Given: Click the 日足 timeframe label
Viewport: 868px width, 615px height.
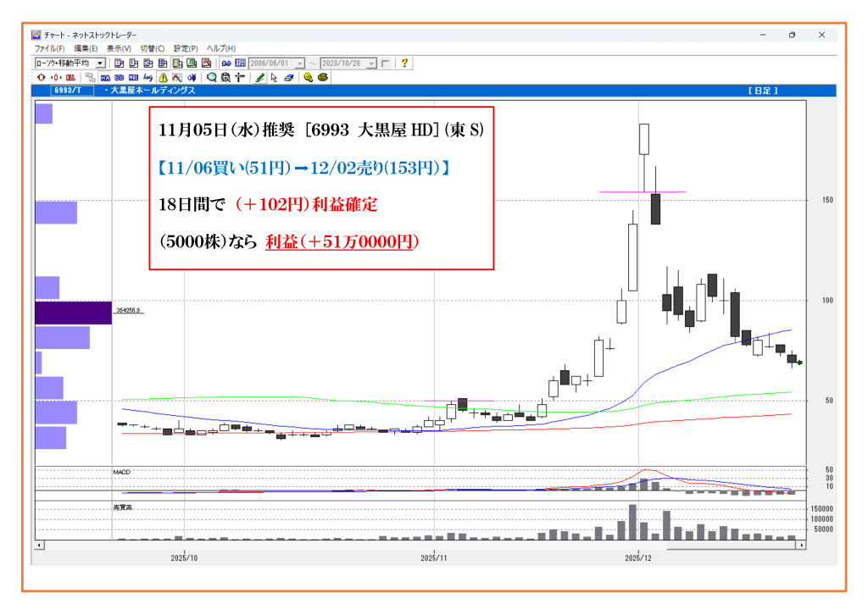Looking at the screenshot, I should (x=762, y=90).
